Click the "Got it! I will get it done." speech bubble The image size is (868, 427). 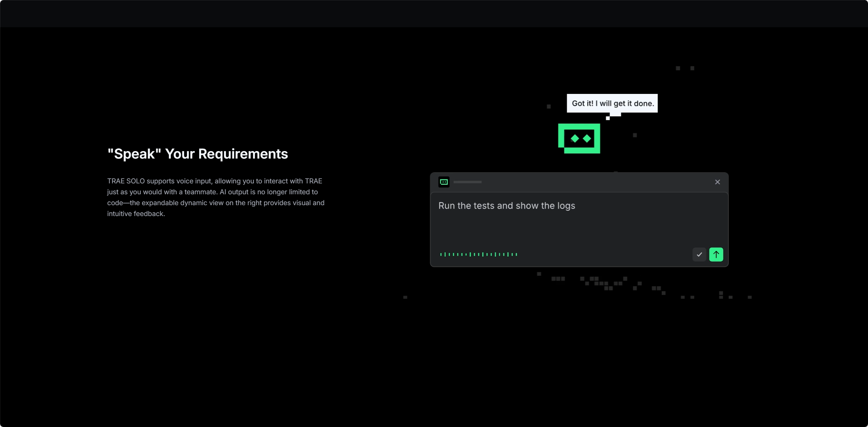(612, 103)
